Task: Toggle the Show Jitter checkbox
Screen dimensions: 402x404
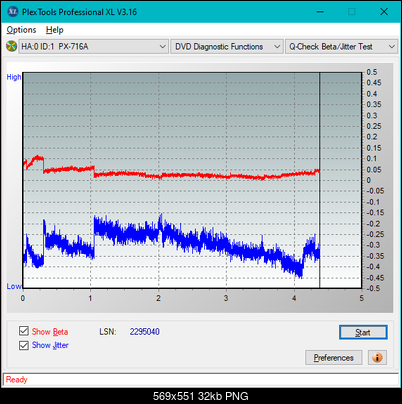Action: click(x=24, y=345)
